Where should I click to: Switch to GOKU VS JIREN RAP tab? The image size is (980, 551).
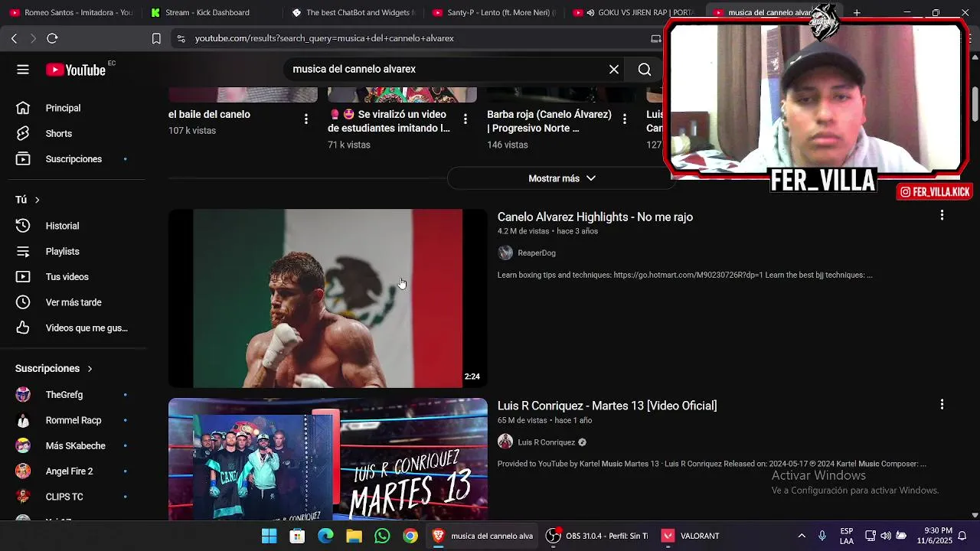[635, 12]
